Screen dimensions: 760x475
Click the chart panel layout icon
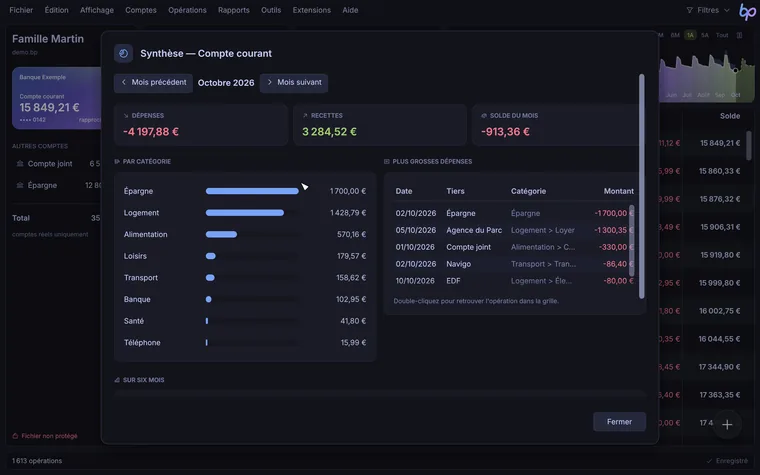coord(739,35)
